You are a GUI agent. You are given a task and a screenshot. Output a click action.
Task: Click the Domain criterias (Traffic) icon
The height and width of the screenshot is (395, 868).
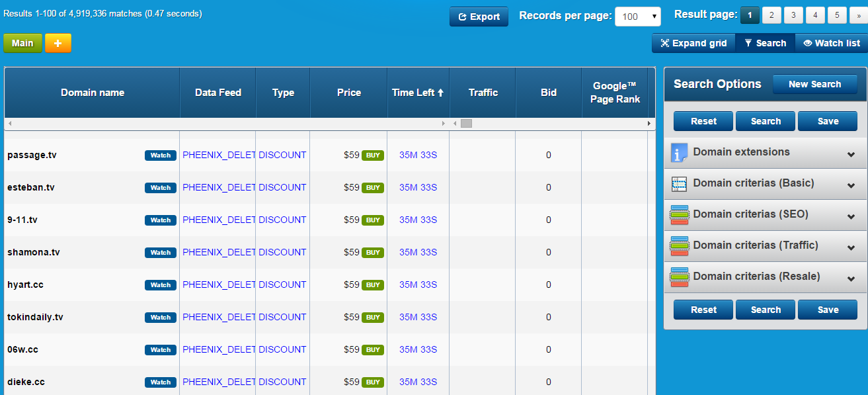680,246
